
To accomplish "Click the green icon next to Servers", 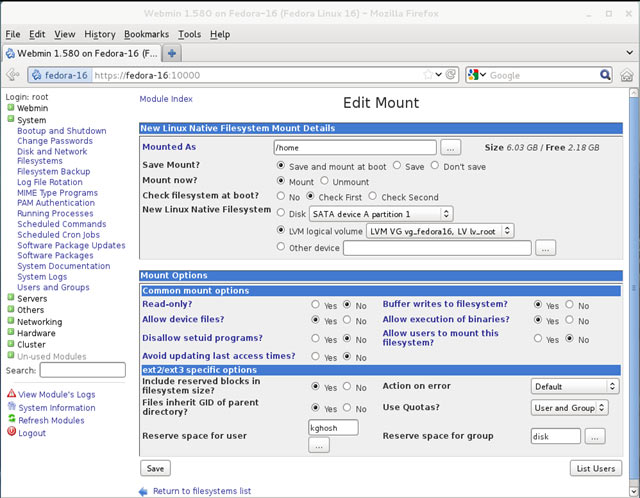I will tap(11, 298).
